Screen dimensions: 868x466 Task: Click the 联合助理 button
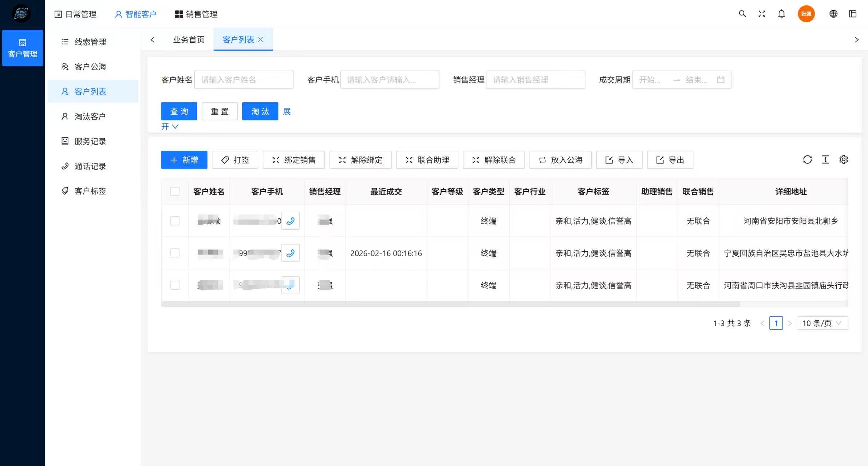(427, 160)
